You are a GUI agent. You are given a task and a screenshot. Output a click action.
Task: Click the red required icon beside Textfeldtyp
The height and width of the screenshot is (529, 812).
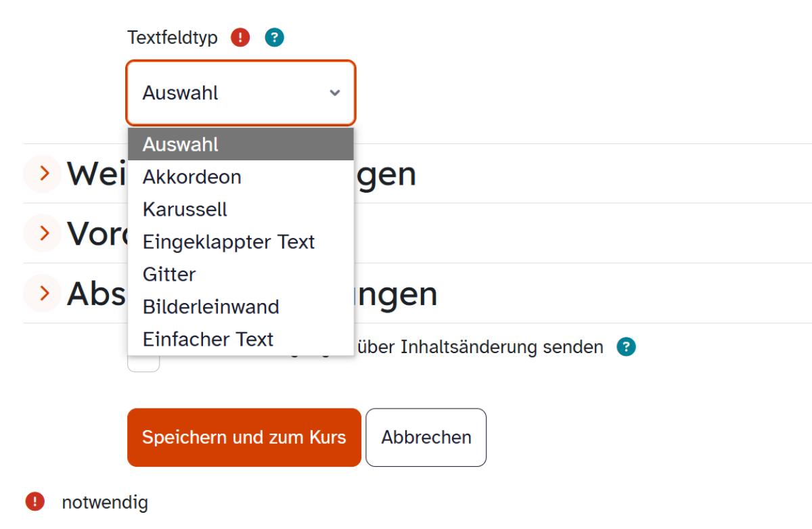240,37
